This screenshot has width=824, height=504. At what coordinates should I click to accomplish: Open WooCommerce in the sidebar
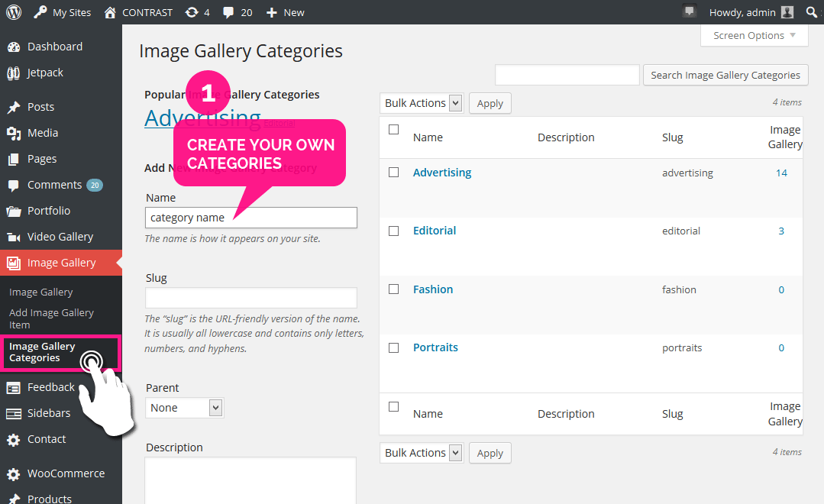tap(66, 473)
